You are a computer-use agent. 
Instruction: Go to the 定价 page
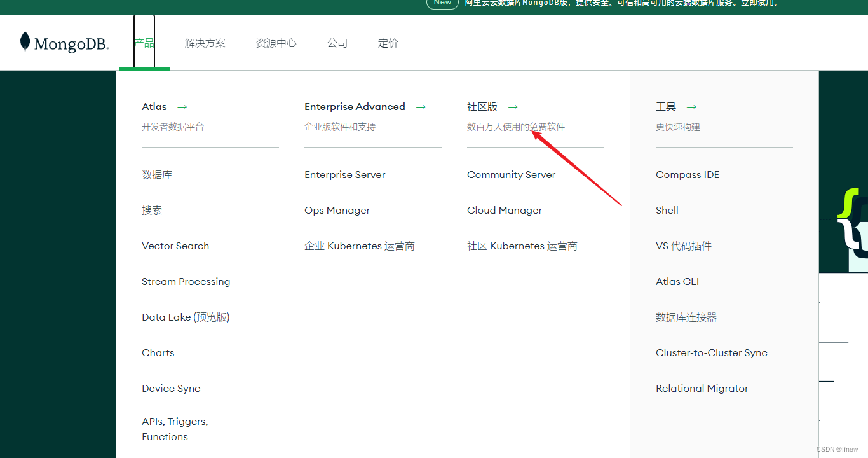coord(388,43)
